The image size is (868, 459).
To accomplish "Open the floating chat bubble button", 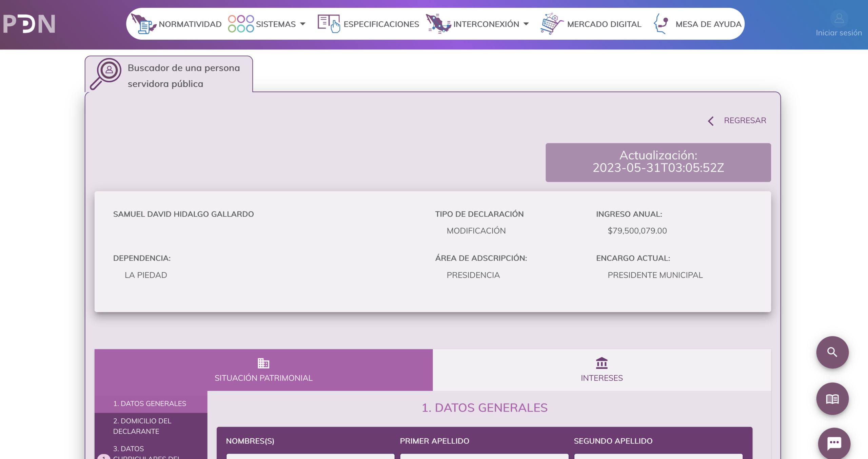I will [x=834, y=443].
